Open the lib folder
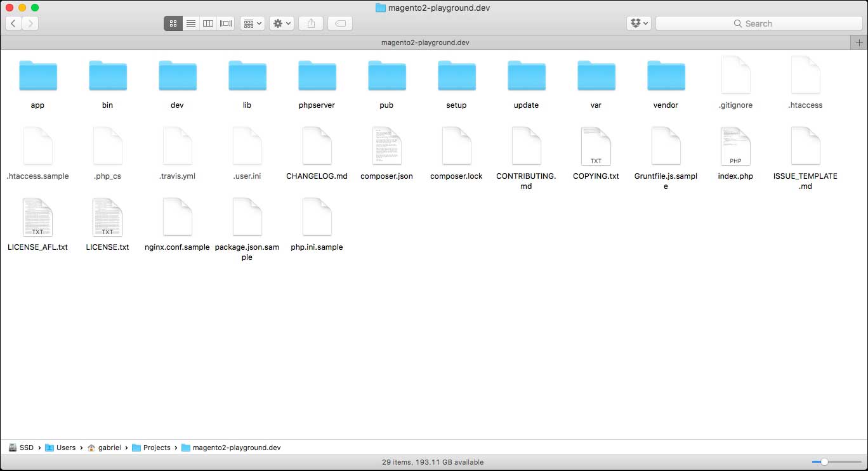The image size is (868, 471). (247, 76)
